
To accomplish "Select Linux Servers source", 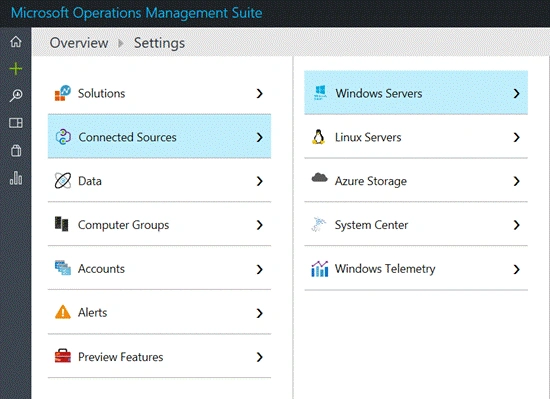I will 416,137.
